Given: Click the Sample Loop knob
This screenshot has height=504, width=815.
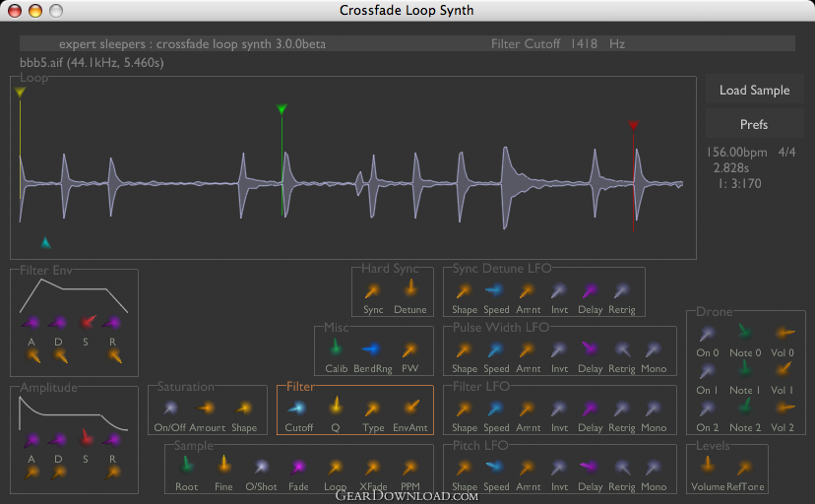Looking at the screenshot, I should click(336, 468).
